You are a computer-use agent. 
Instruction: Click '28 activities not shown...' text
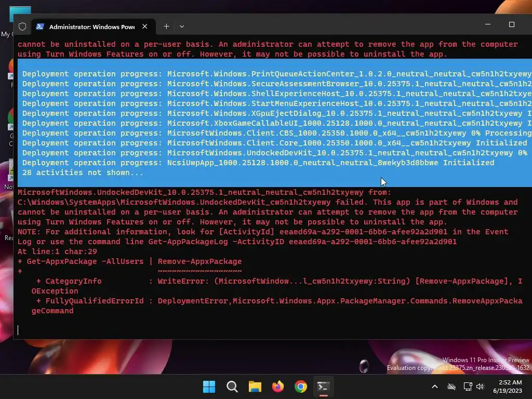83,172
